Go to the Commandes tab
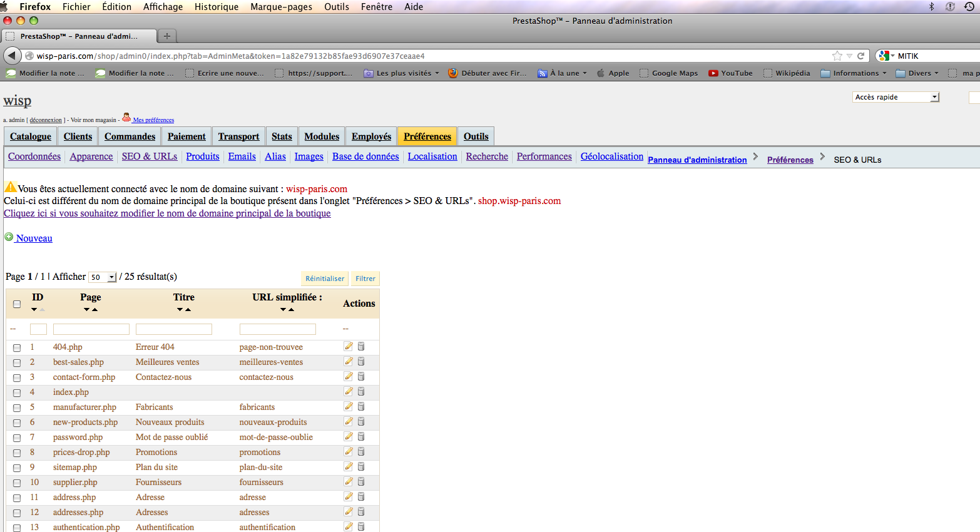The width and height of the screenshot is (980, 532). point(130,136)
